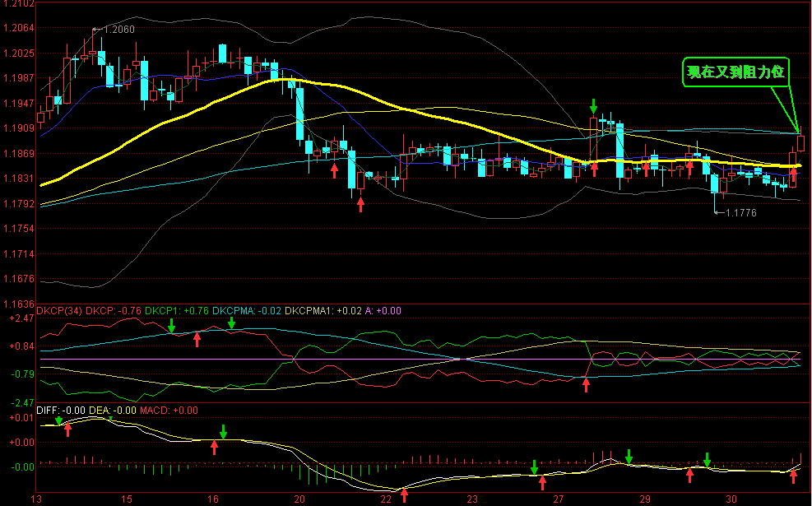Click the 1.1754 price axis label

19,229
